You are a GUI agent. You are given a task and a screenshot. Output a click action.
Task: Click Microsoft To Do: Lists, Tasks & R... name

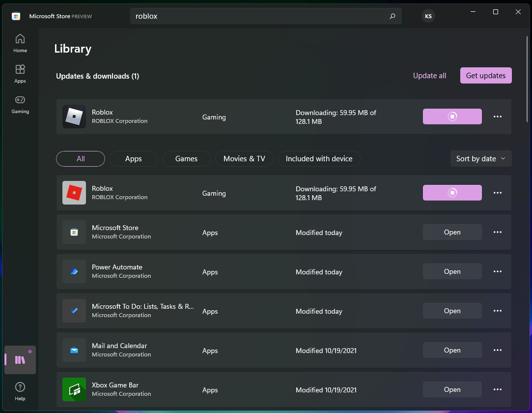tap(142, 306)
